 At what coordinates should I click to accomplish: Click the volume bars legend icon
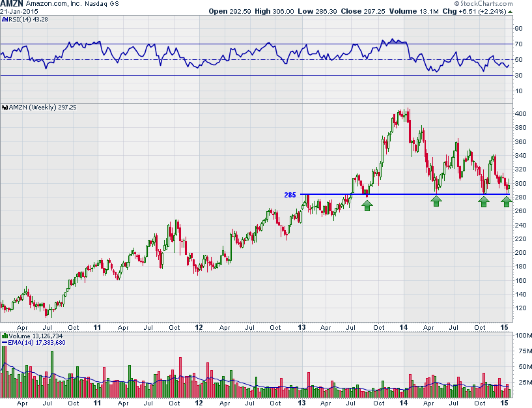5,336
